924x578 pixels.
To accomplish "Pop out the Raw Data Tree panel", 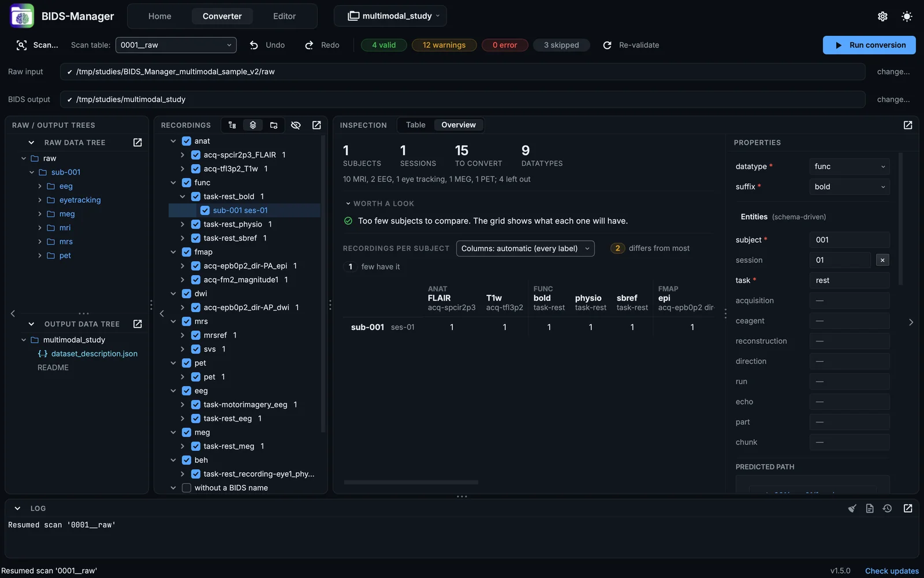I will pyautogui.click(x=137, y=142).
